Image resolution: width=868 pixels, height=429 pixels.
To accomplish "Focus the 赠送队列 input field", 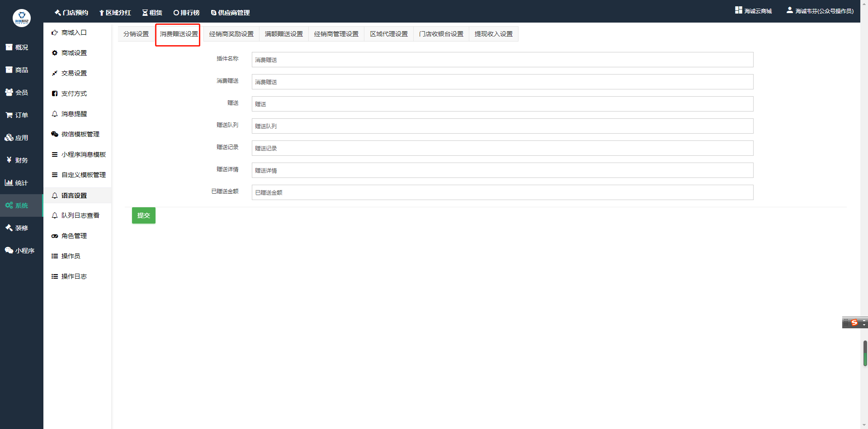I will [502, 126].
